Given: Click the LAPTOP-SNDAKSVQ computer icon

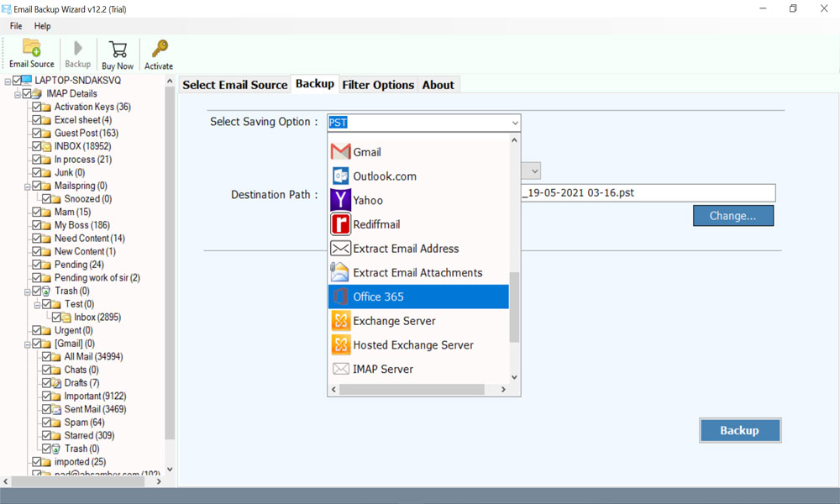Looking at the screenshot, I should pyautogui.click(x=26, y=81).
